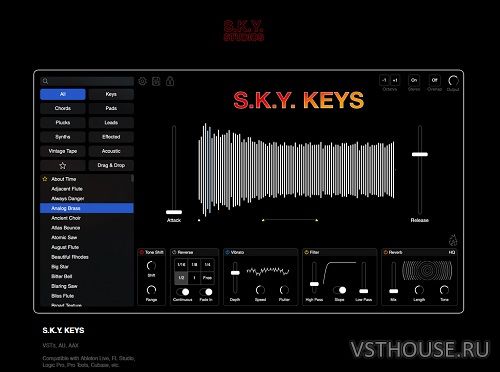Click the magnifier search icon
The width and height of the screenshot is (500, 372).
[x=45, y=81]
